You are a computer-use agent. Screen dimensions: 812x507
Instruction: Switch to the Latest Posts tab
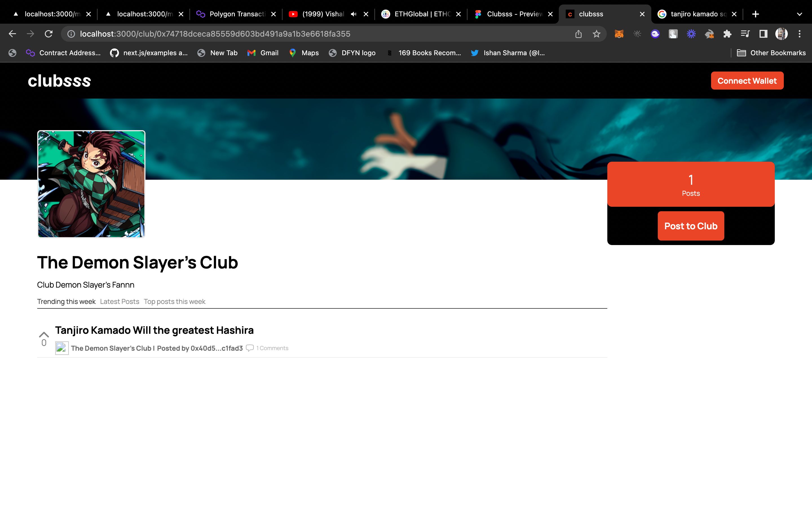[119, 301]
